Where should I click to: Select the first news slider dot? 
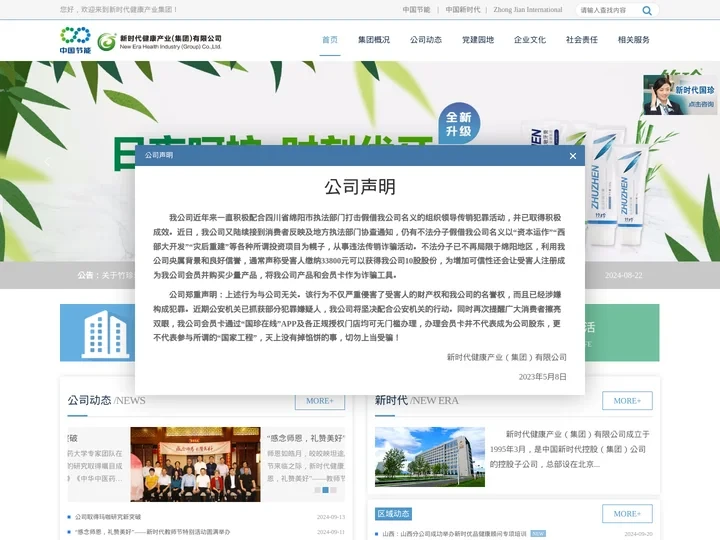pos(317,490)
